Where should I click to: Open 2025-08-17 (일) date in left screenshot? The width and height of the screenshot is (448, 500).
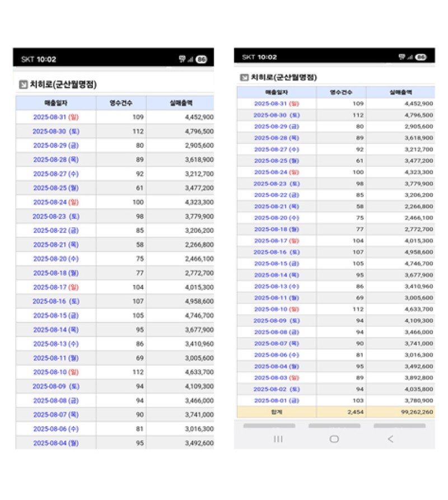pos(56,287)
